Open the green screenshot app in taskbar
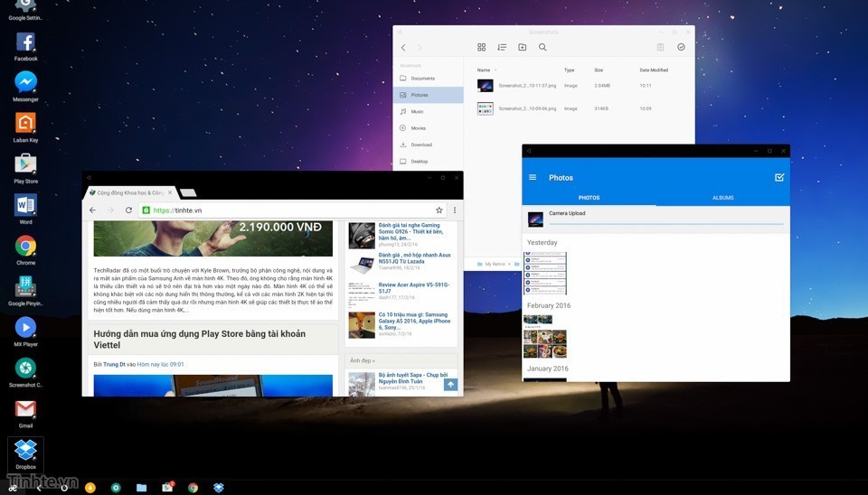The width and height of the screenshot is (868, 495). [x=116, y=488]
